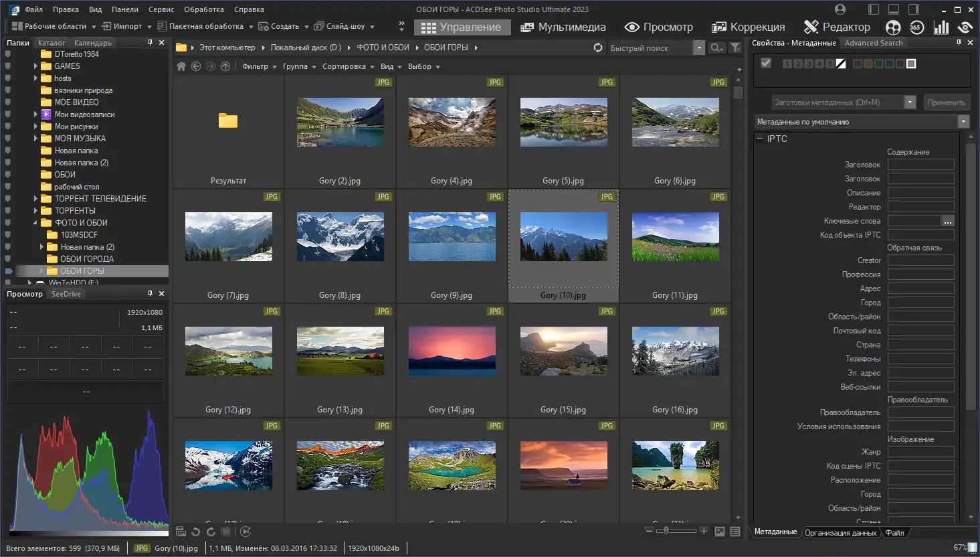This screenshot has width=980, height=557.
Task: Click the refresh icon beside path bar
Action: tap(597, 48)
